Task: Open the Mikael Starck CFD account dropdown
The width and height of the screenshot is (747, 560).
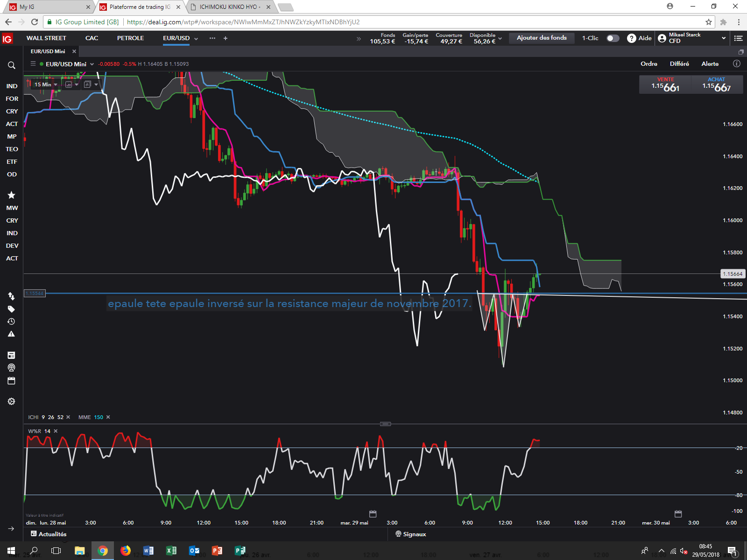Action: click(x=692, y=38)
